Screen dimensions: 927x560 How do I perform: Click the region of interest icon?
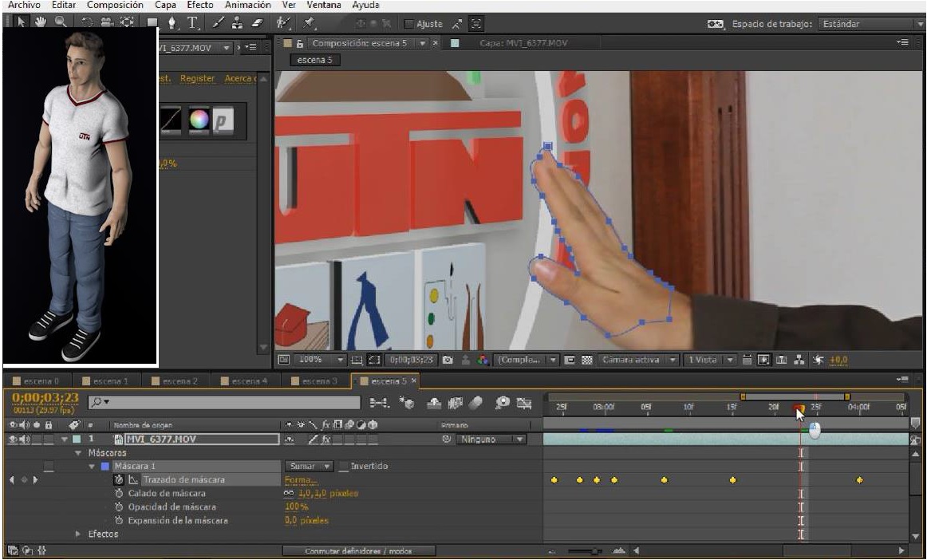pyautogui.click(x=570, y=360)
